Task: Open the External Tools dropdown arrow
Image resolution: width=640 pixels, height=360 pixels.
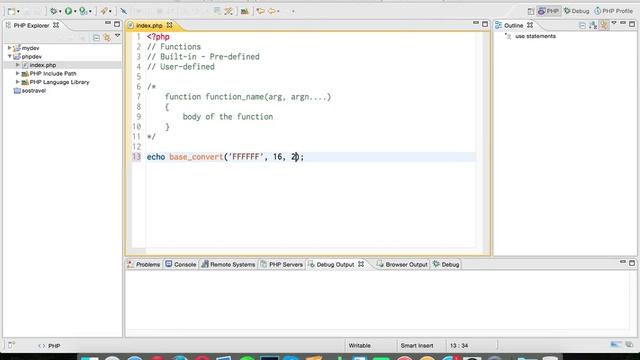Action: pyautogui.click(x=110, y=11)
